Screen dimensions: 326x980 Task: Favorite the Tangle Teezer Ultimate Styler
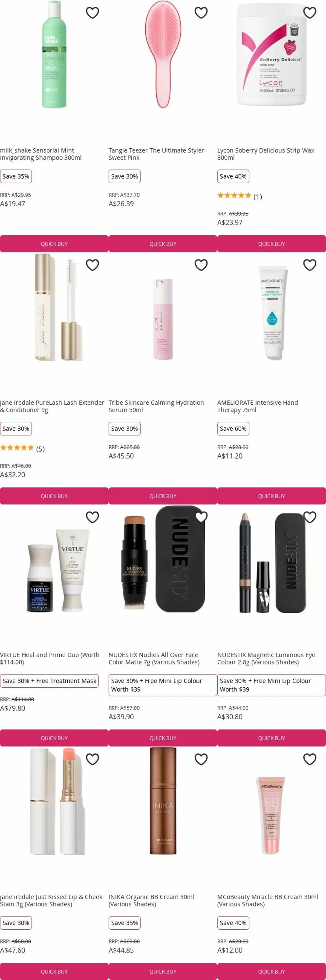pos(201,13)
